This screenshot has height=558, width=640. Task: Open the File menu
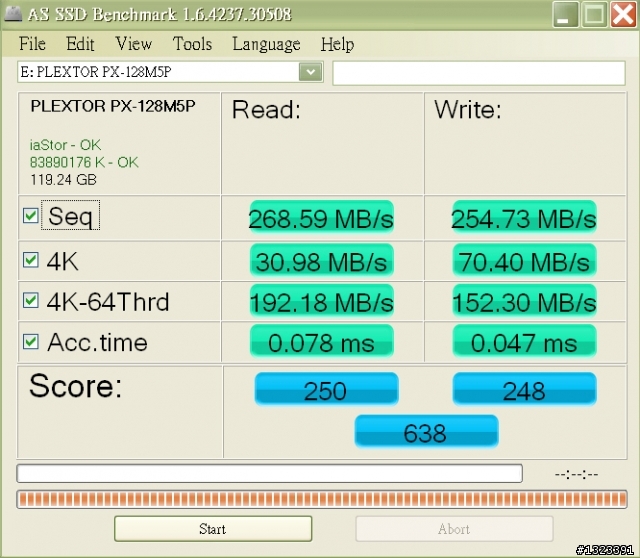[x=32, y=44]
